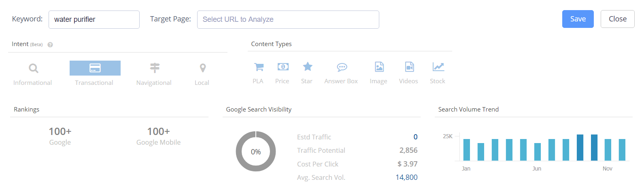Toggle the Price content type icon

click(283, 67)
